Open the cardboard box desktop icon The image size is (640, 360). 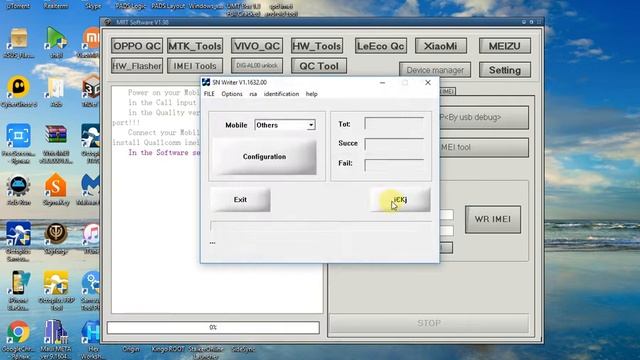[18, 43]
